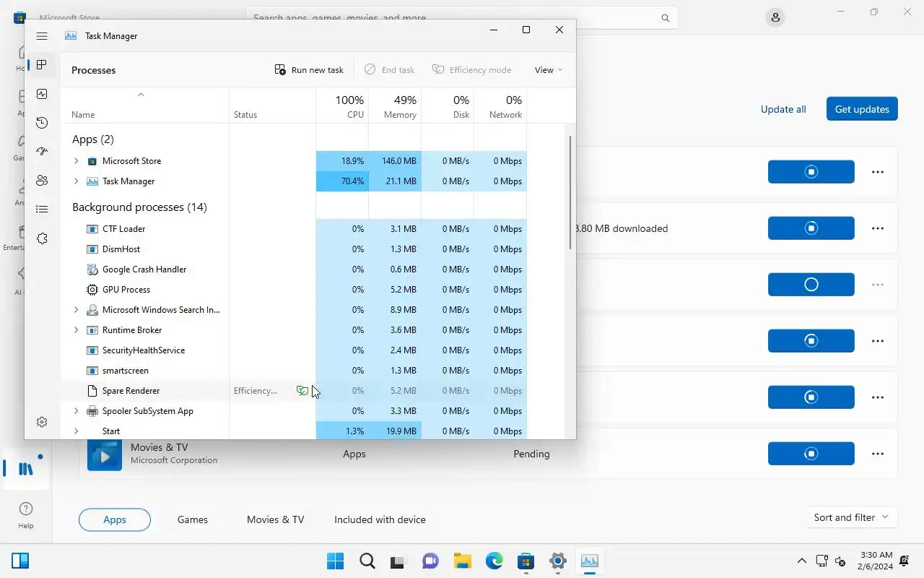Open Startup apps page in sidebar
Image resolution: width=924 pixels, height=578 pixels.
click(42, 152)
